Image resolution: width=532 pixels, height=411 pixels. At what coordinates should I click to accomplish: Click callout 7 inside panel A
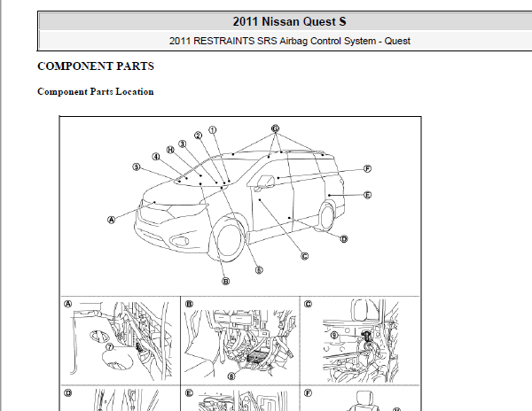[109, 347]
